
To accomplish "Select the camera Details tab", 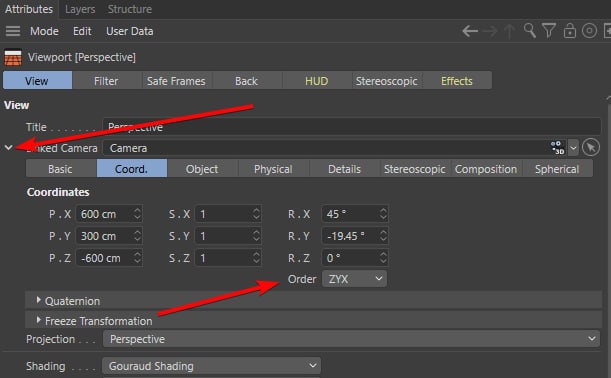I will (344, 169).
